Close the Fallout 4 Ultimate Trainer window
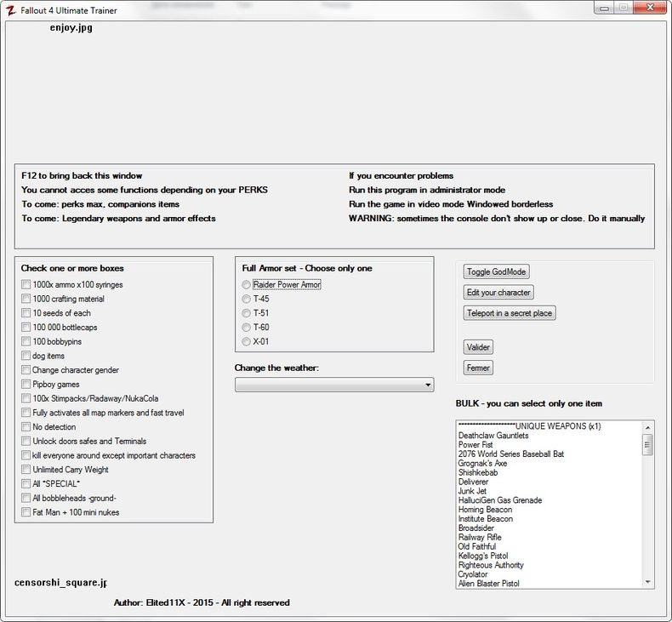This screenshot has height=622, width=672. pyautogui.click(x=650, y=8)
